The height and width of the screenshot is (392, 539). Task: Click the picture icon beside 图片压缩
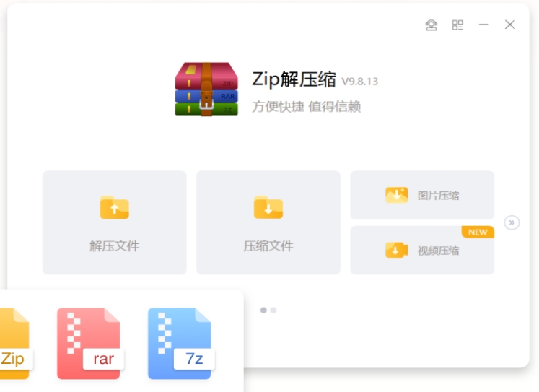pos(397,195)
